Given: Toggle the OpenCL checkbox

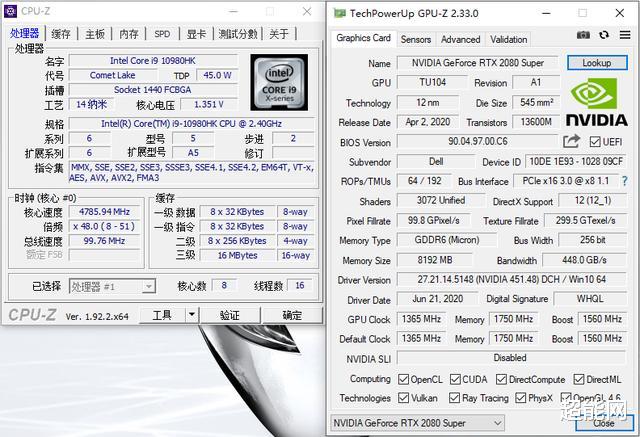Looking at the screenshot, I should pyautogui.click(x=403, y=379).
